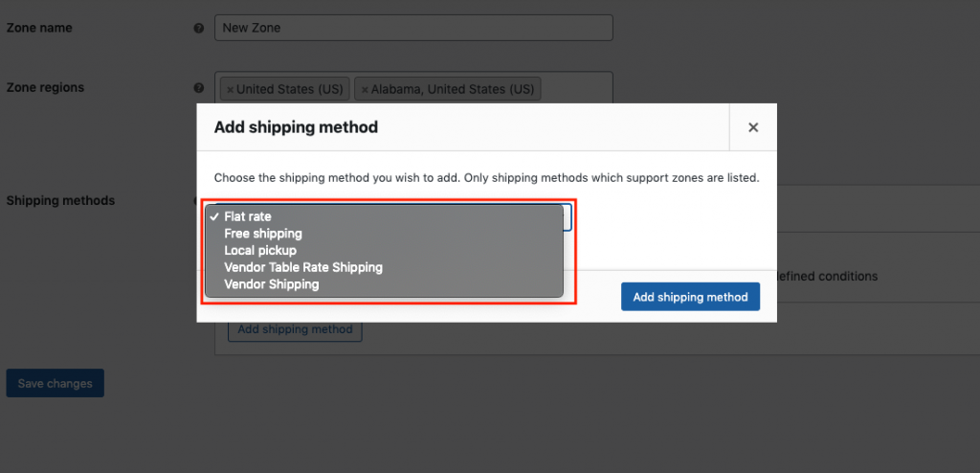Close the Add shipping method dialog

753,127
